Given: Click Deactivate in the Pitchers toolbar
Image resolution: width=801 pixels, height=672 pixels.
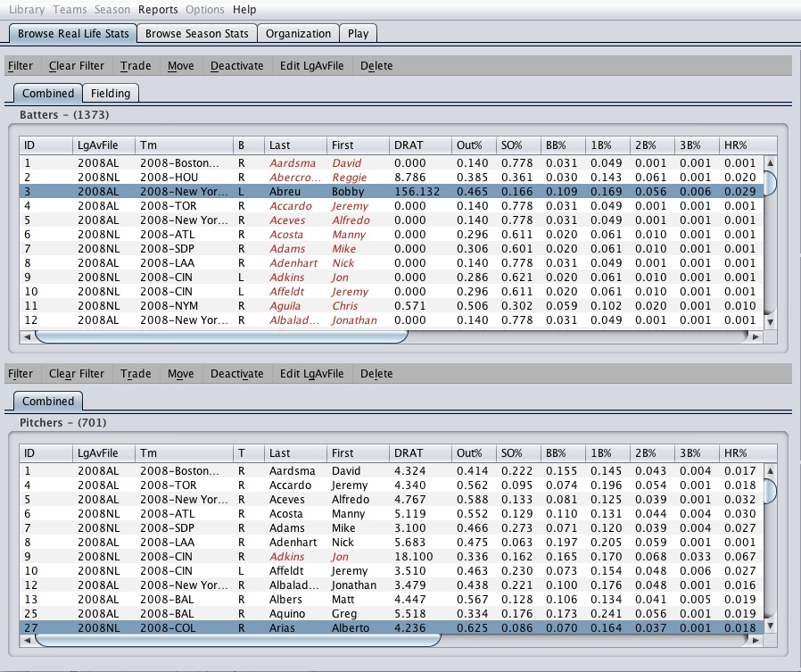Looking at the screenshot, I should point(237,374).
